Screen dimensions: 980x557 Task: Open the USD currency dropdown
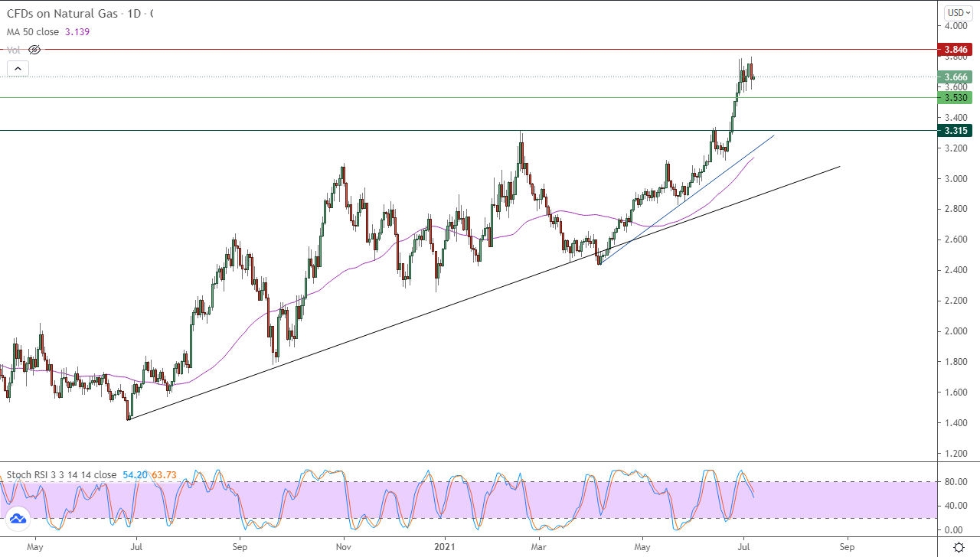tap(958, 12)
